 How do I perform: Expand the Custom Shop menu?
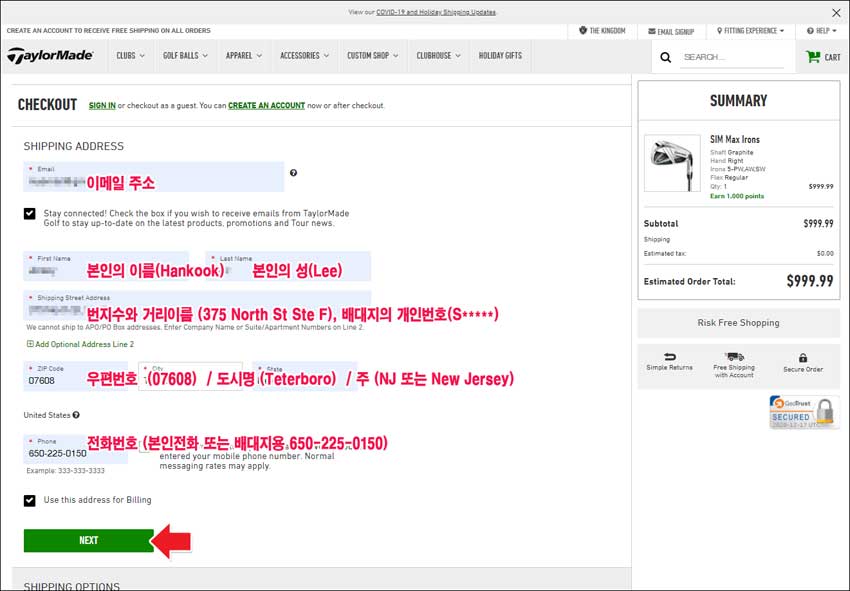tap(373, 55)
